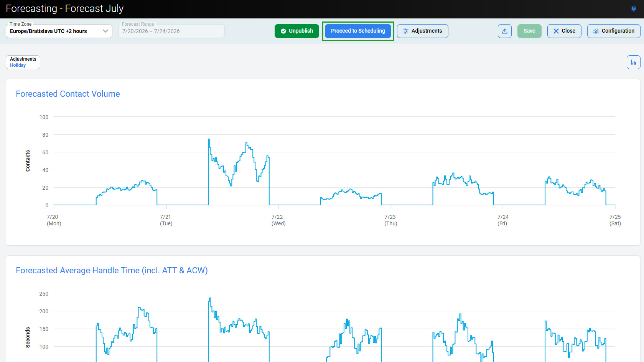Viewport: 644px width, 362px height.
Task: Click the 7/25 (Sat) label on Contact Volume chart
Action: coord(615,220)
